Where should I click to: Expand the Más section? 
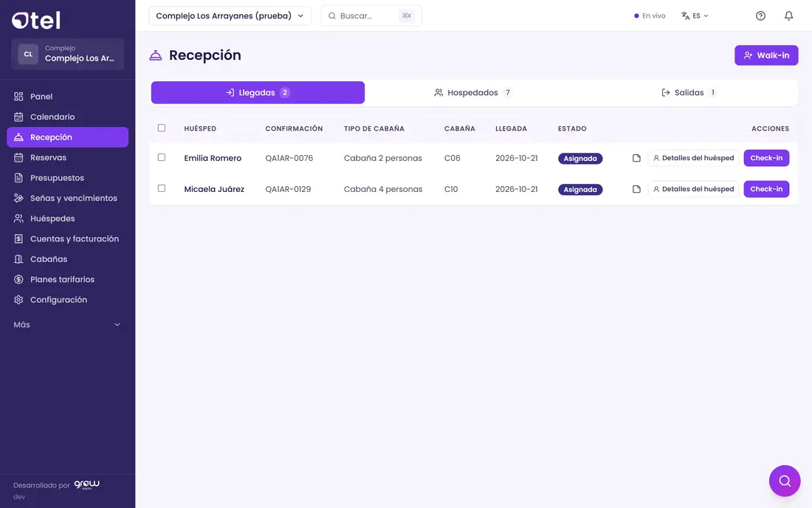point(67,325)
